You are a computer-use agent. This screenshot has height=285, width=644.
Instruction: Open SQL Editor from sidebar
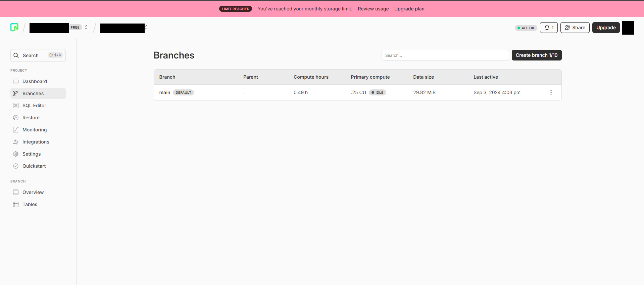[38, 106]
